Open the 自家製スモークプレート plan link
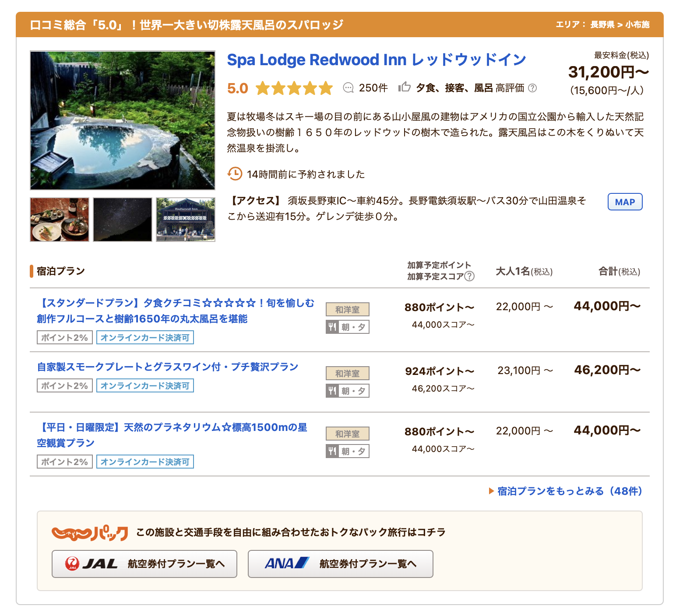Viewport: 676px width, 616px height. [x=167, y=367]
